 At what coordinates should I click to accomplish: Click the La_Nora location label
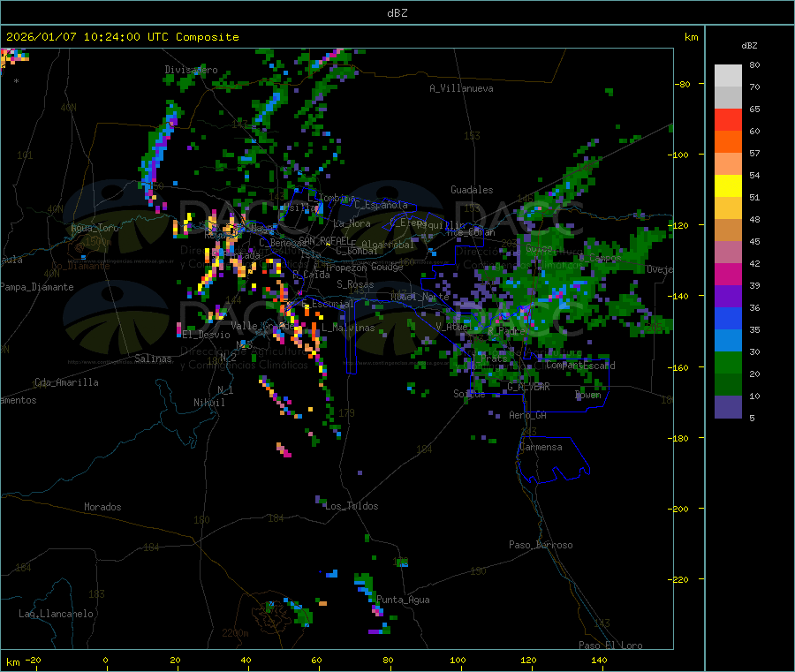tap(352, 223)
